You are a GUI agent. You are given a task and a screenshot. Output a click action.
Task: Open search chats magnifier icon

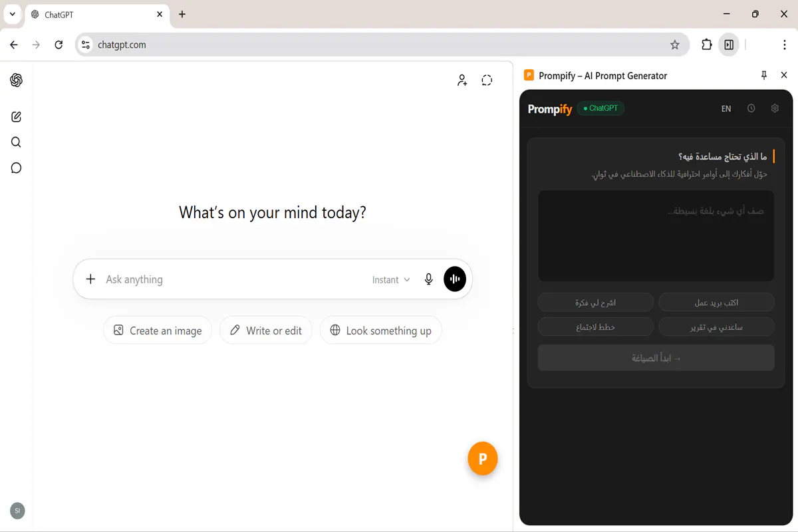pyautogui.click(x=17, y=142)
